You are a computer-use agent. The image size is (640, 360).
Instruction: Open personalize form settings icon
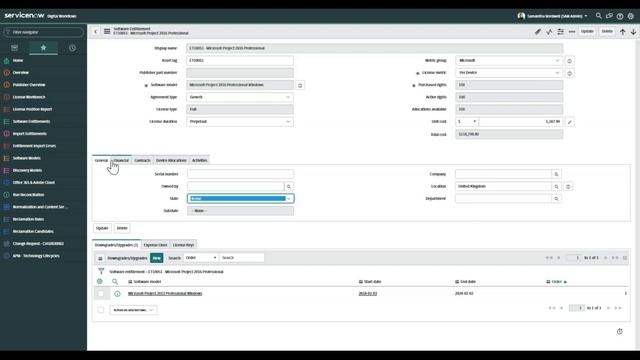pyautogui.click(x=560, y=31)
